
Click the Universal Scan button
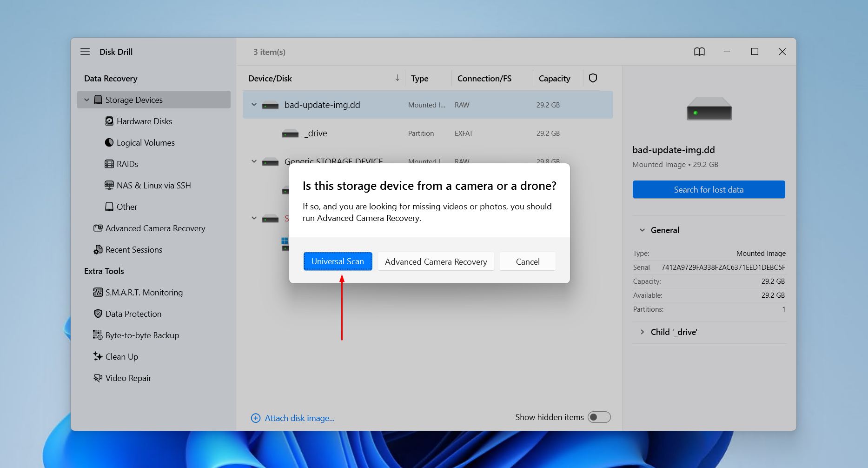click(338, 261)
